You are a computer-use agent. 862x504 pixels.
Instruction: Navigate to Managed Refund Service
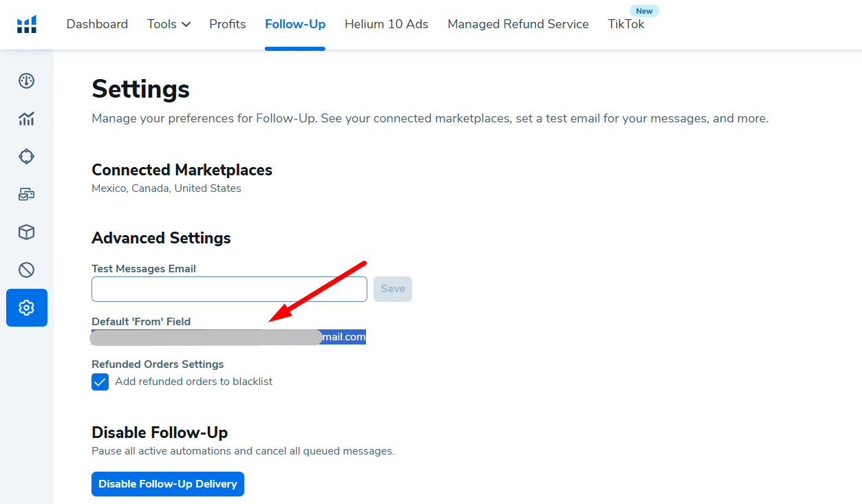coord(518,24)
